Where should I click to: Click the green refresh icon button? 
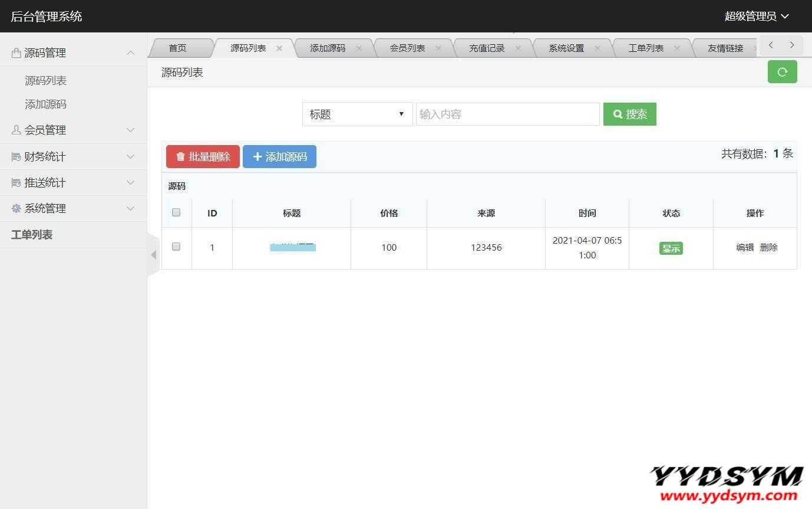[x=782, y=72]
